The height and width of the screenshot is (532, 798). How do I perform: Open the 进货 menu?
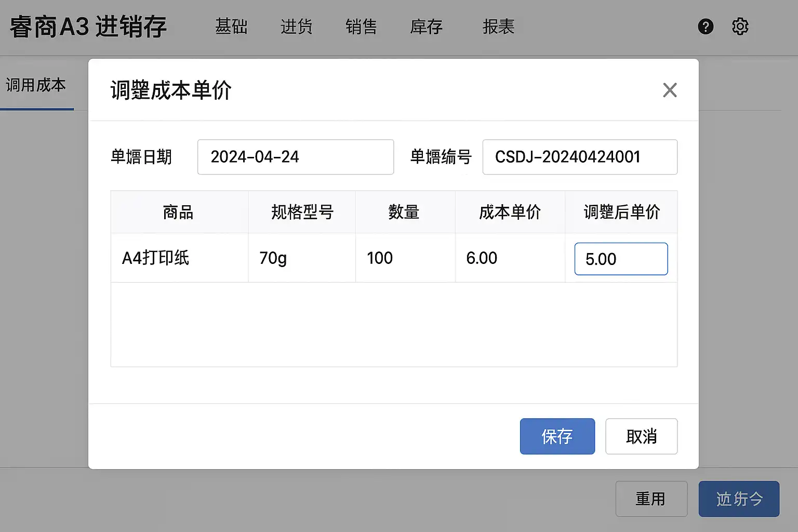(x=296, y=26)
